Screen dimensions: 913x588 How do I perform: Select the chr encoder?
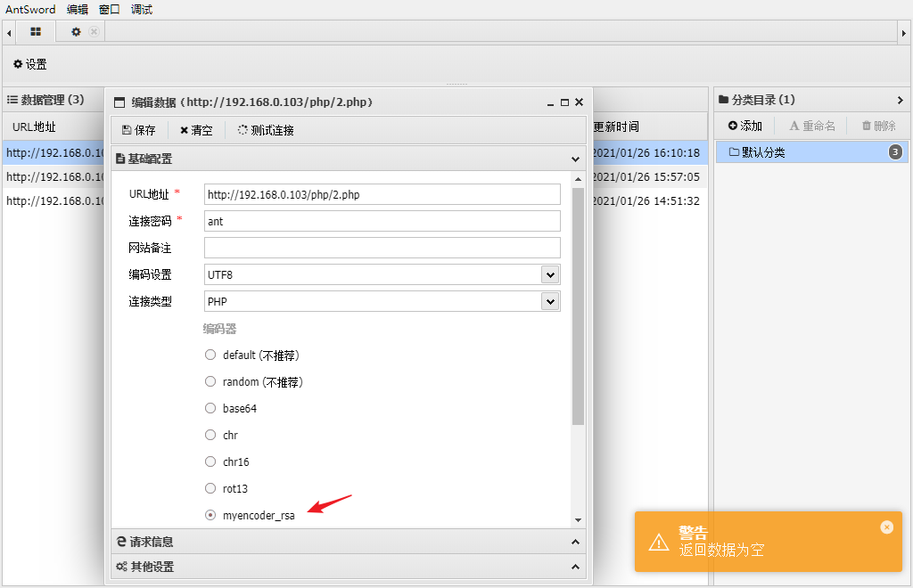[210, 435]
